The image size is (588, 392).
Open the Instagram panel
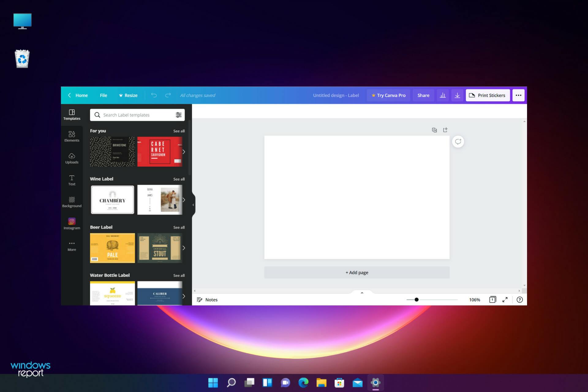[x=71, y=224]
